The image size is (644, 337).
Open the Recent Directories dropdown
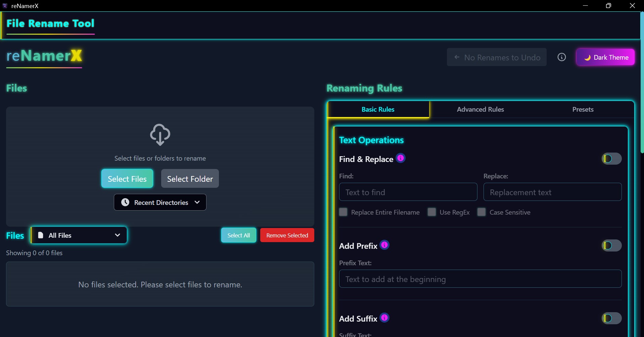tap(160, 202)
